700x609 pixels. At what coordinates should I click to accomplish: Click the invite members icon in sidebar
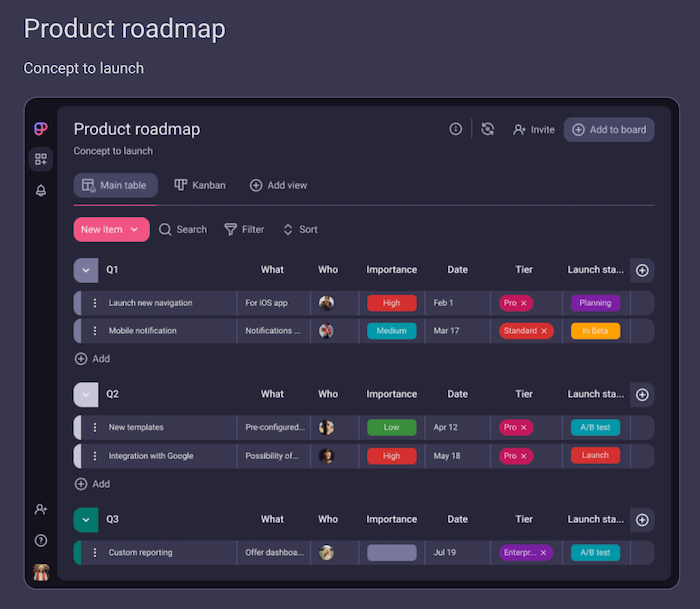tap(41, 510)
